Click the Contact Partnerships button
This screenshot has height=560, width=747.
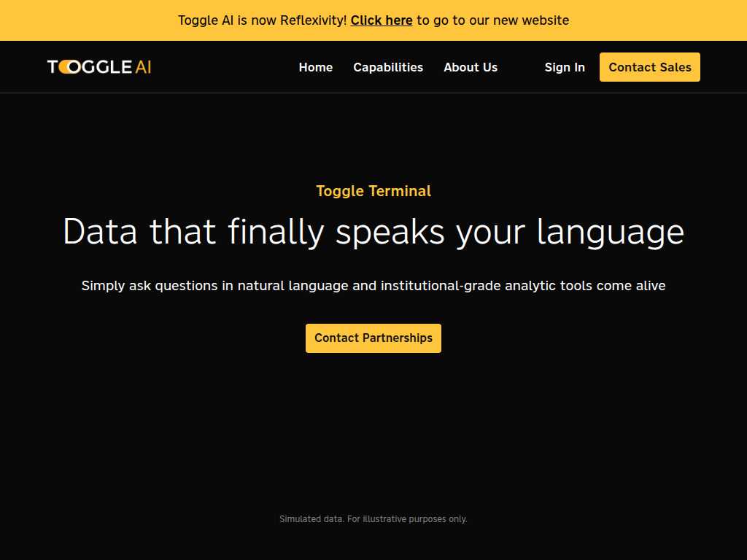[373, 338]
